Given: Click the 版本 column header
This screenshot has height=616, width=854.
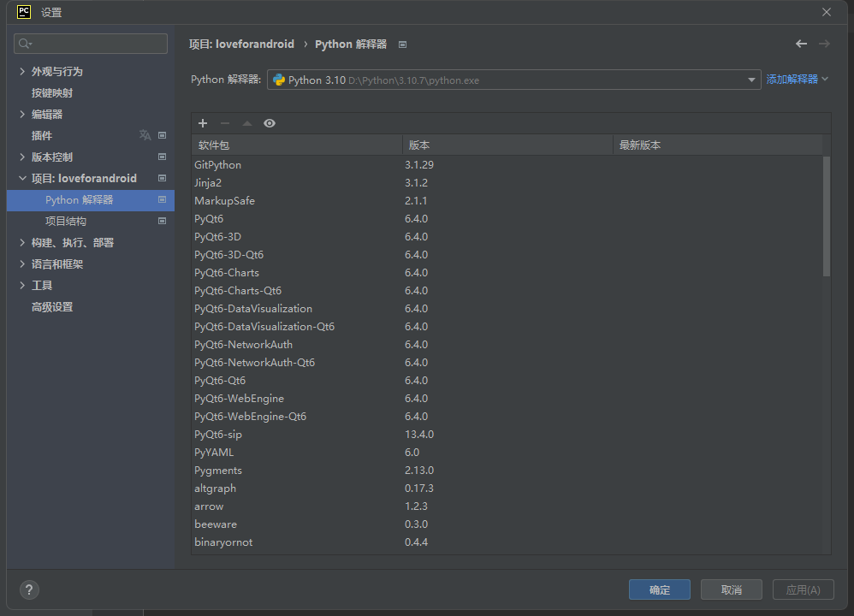Looking at the screenshot, I should pos(507,145).
